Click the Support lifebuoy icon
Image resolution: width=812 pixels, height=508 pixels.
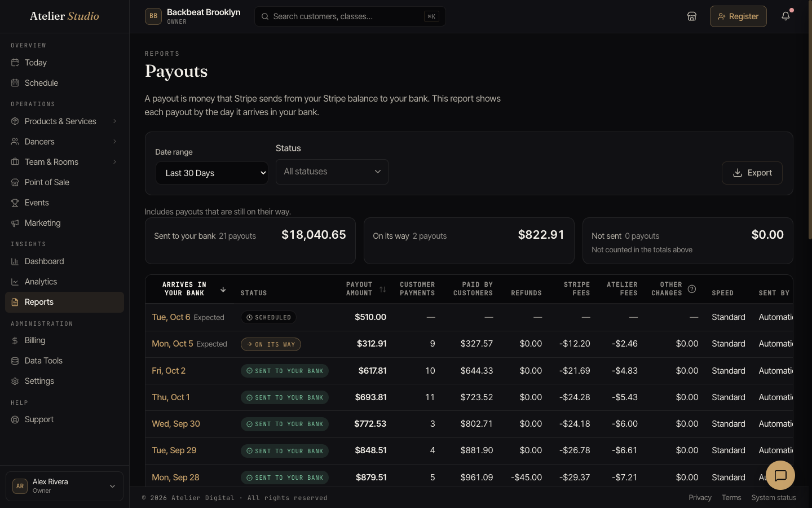(15, 419)
